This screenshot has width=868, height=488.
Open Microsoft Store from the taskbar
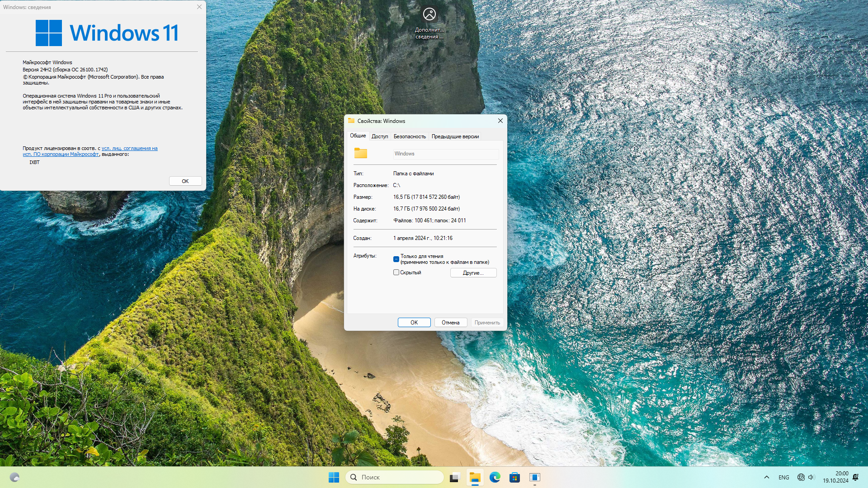click(514, 477)
